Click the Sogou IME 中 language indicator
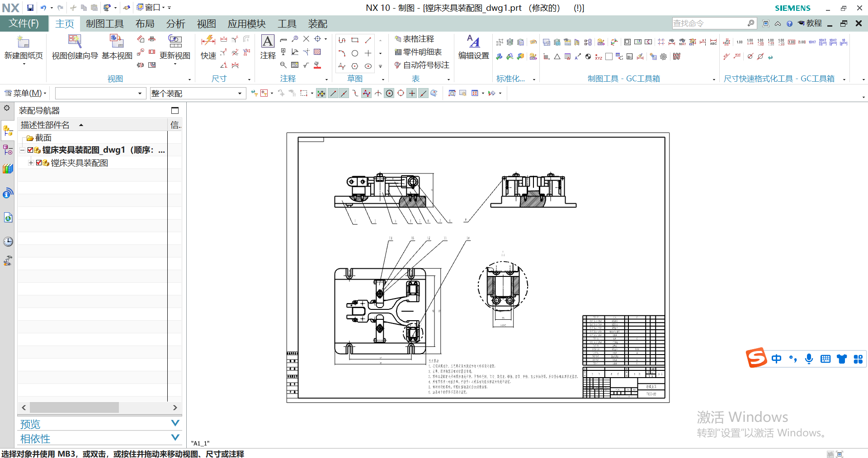Image resolution: width=868 pixels, height=458 pixels. (x=776, y=359)
